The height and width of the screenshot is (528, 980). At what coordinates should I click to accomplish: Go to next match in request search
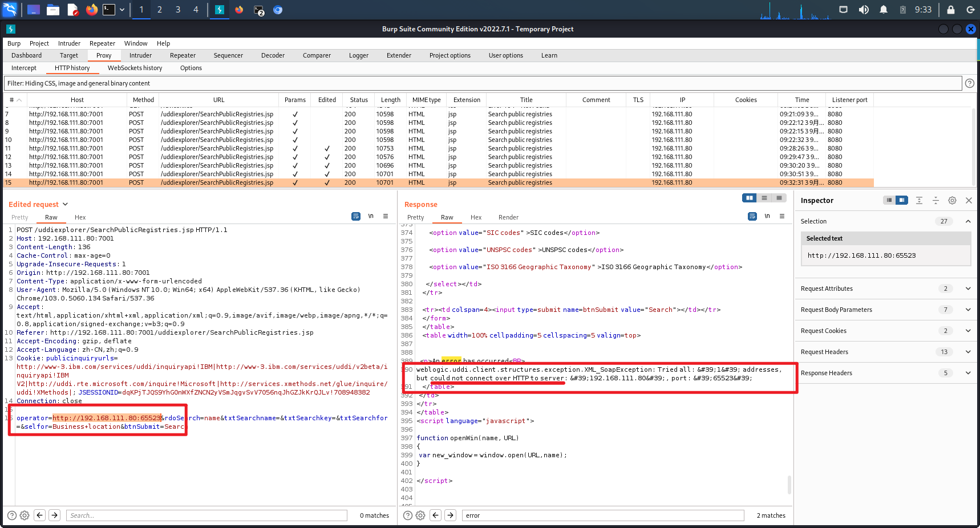point(54,515)
